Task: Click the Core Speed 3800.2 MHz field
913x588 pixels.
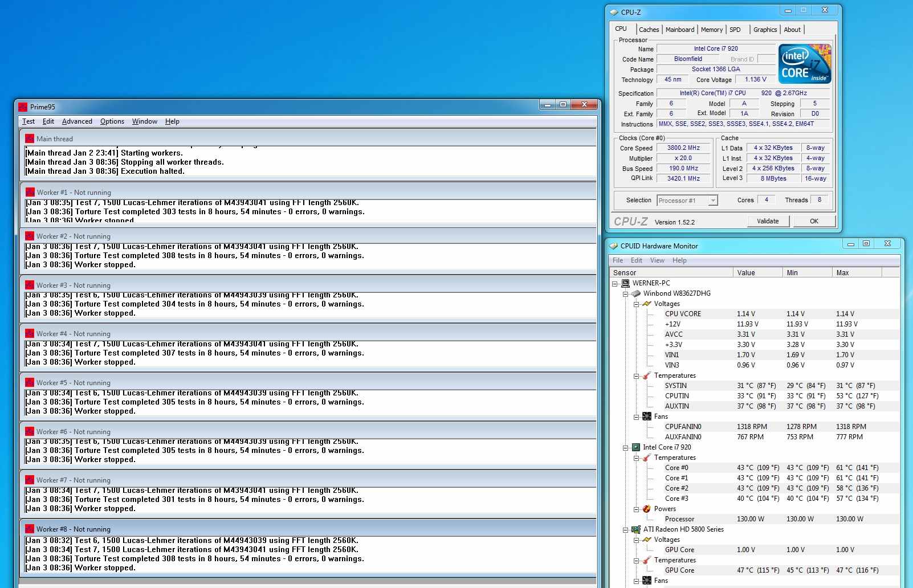Action: coord(683,148)
